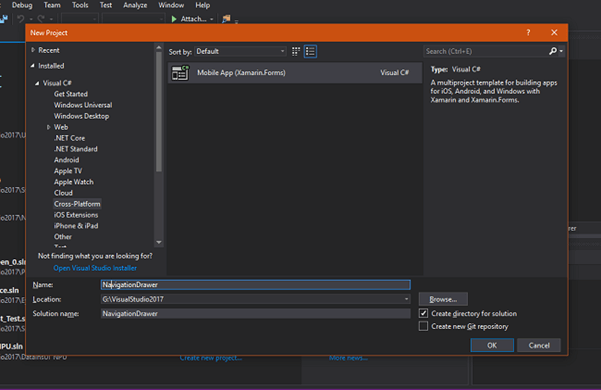Select .NET Standard category
601x390 pixels.
(x=76, y=149)
